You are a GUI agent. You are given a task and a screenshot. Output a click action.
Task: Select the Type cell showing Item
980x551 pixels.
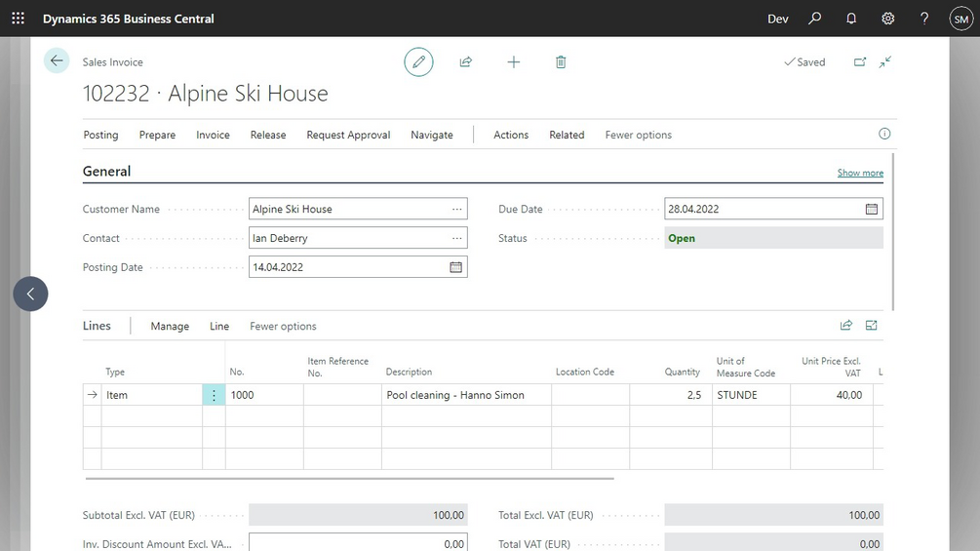click(151, 395)
